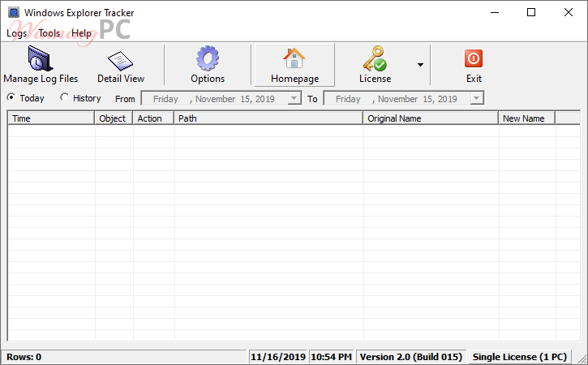Close the Windows Explorer Tracker window
The image size is (588, 365).
[x=568, y=12]
